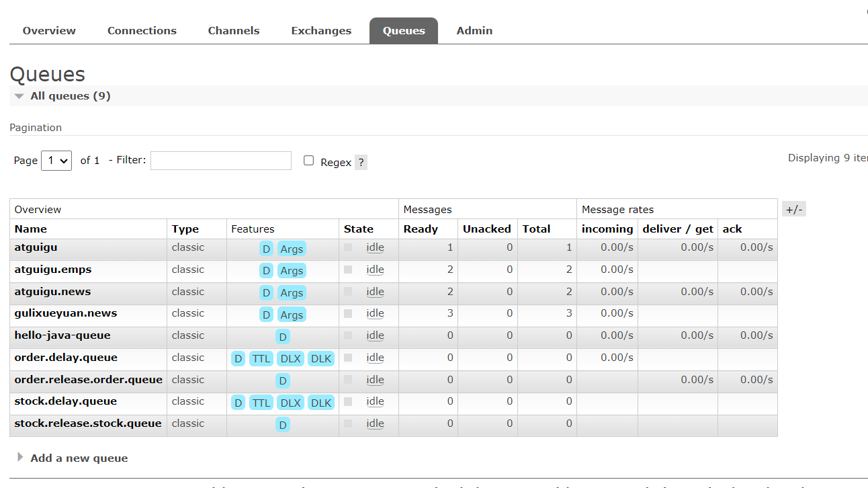Click the DLK badge on stock.delay.queue row
The height and width of the screenshot is (488, 868).
321,403
